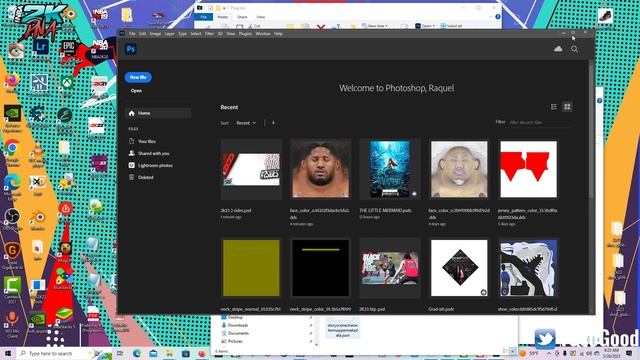Open the Help menu in Photoshop
This screenshot has height=360, width=640.
tap(278, 34)
